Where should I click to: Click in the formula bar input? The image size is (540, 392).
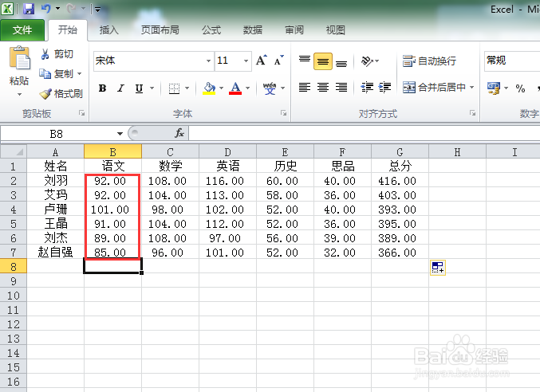(365, 133)
